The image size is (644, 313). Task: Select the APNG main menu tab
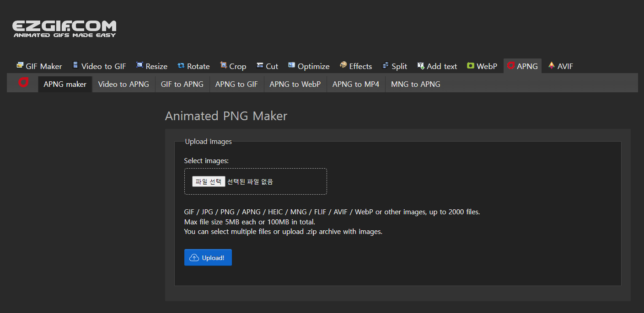coord(522,66)
